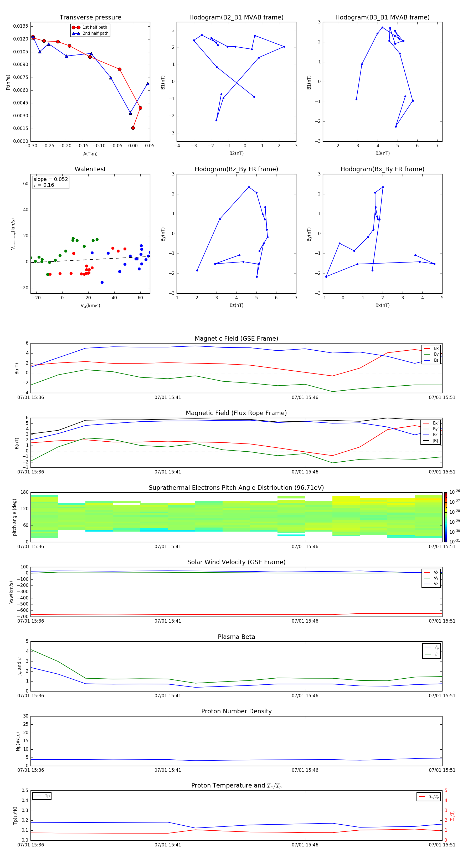The image size is (473, 868).
Task: Click the 'Magnetic Field (Flux Rope Frame)' title
Action: [236, 413]
